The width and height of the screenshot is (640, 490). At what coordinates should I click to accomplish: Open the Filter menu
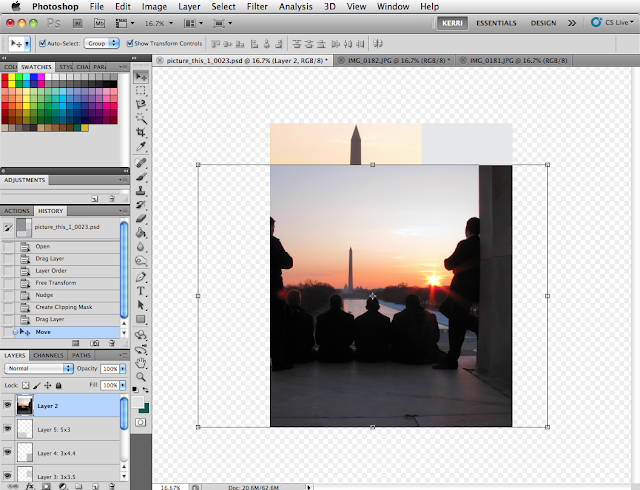point(257,6)
